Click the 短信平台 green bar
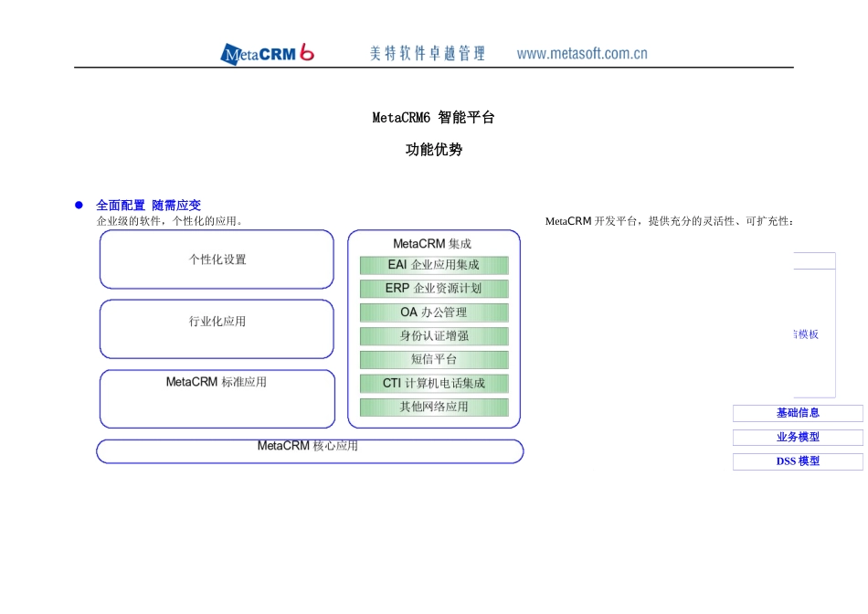The height and width of the screenshot is (614, 868). click(x=434, y=360)
